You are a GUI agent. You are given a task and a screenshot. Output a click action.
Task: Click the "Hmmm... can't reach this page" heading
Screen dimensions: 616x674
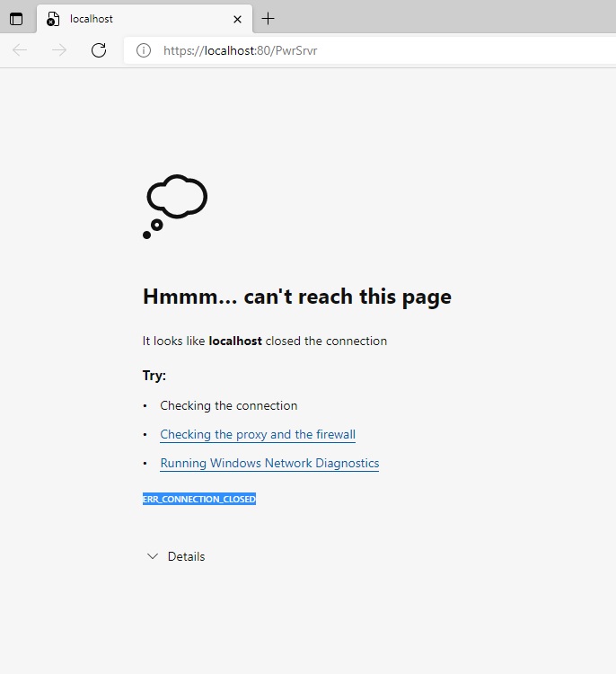pos(296,297)
